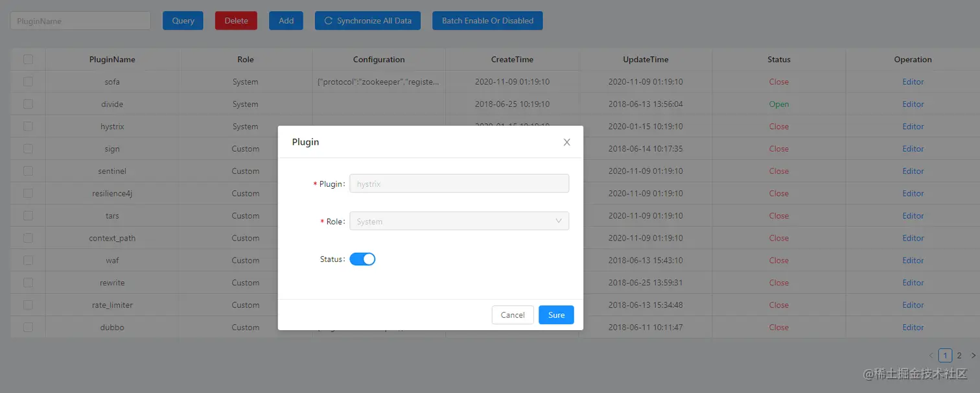Open Editor for the sentinel plugin
Image resolution: width=980 pixels, height=393 pixels.
click(x=913, y=171)
